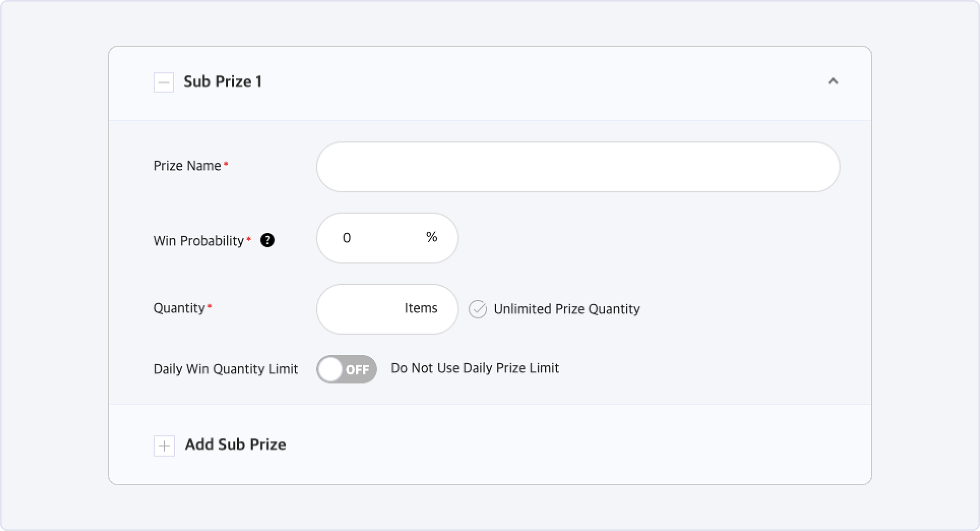Focus the Prize Name text field
The height and width of the screenshot is (531, 980).
coord(578,167)
